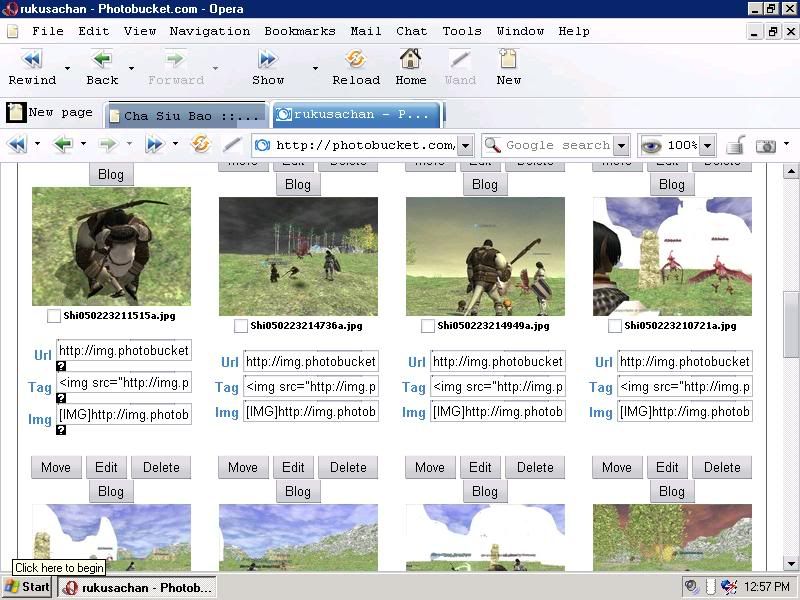Go Back using the main toolbar
800x600 pixels.
tap(102, 67)
